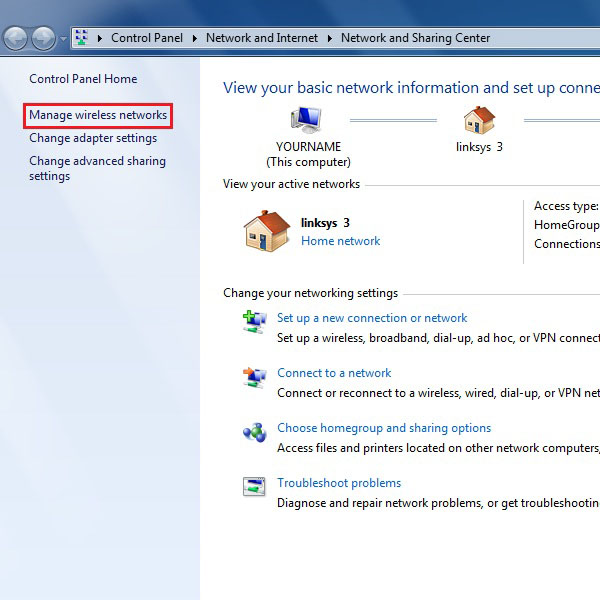Expand the arrow before Network and Sharing Center
The width and height of the screenshot is (600, 600).
[x=330, y=38]
